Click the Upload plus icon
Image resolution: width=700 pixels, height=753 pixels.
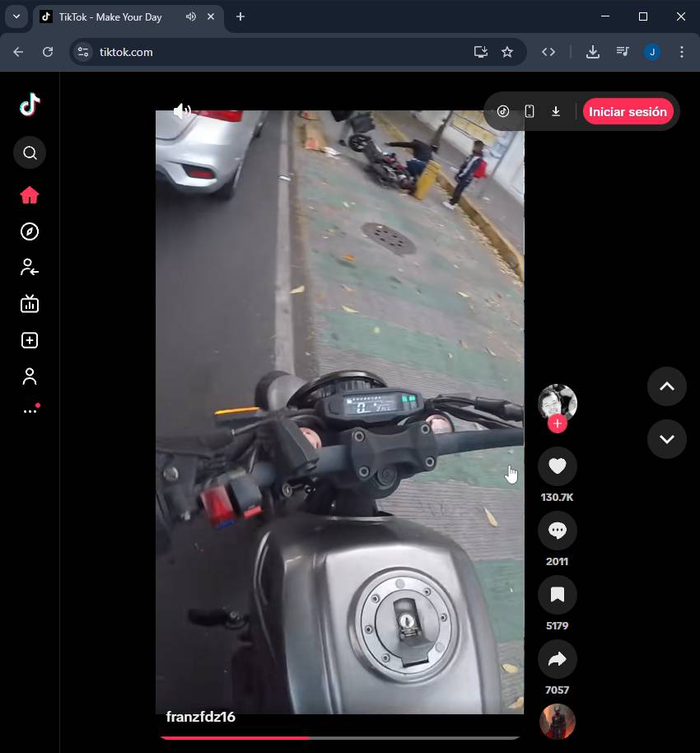point(30,340)
